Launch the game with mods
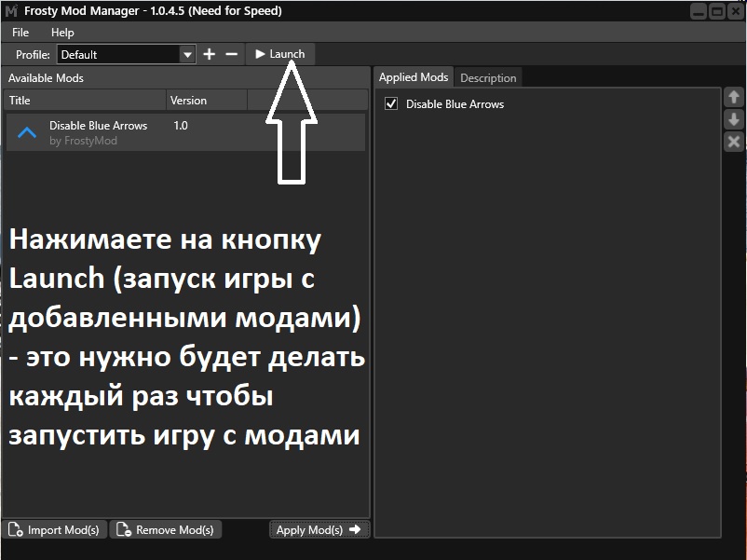747x560 pixels. tap(280, 54)
